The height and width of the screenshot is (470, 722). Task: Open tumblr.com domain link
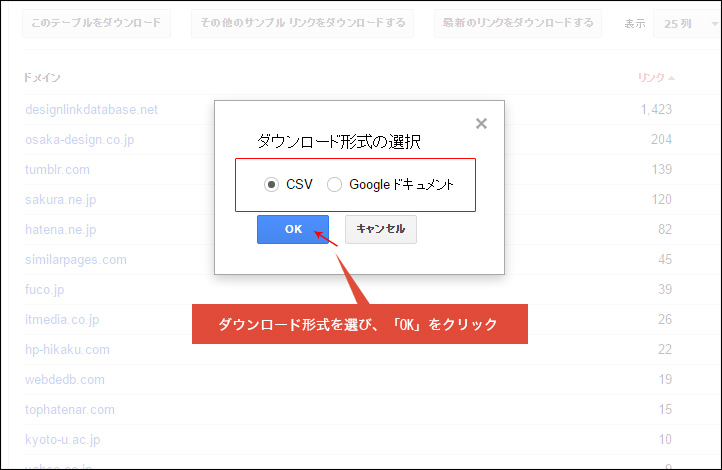(x=57, y=169)
